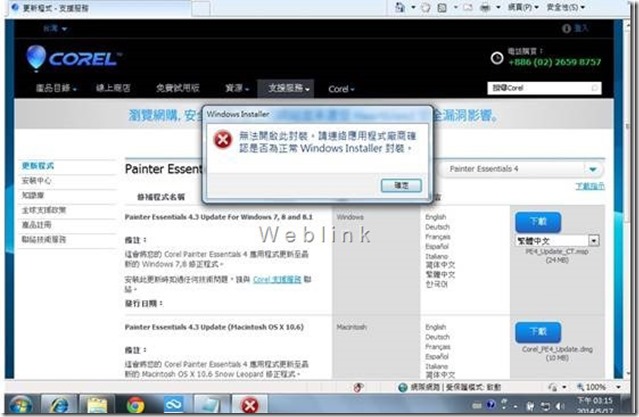Click the 下載 button for Macintosh update
Viewport: 639px width, 417px height.
click(x=538, y=332)
